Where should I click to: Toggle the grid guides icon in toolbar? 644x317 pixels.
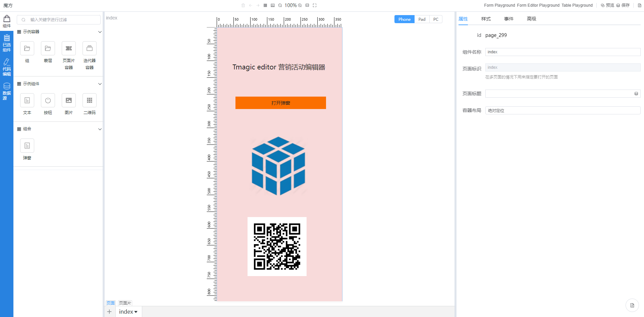[265, 5]
